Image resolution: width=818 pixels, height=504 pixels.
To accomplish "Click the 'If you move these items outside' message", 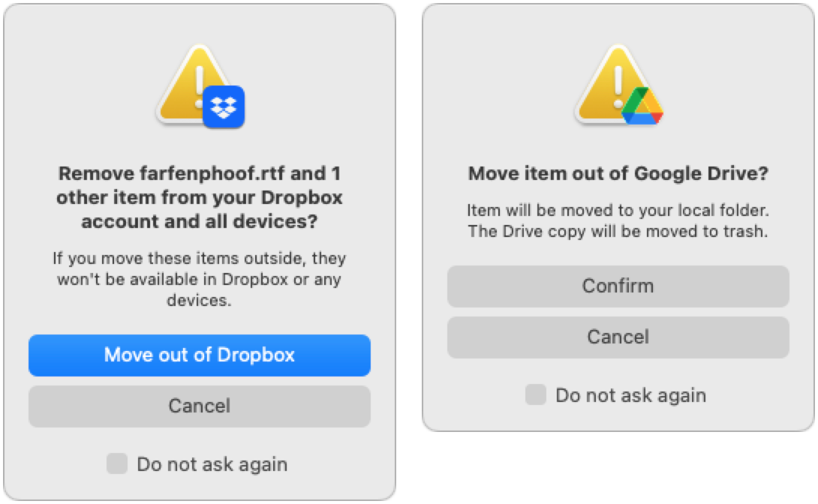I will tap(200, 259).
